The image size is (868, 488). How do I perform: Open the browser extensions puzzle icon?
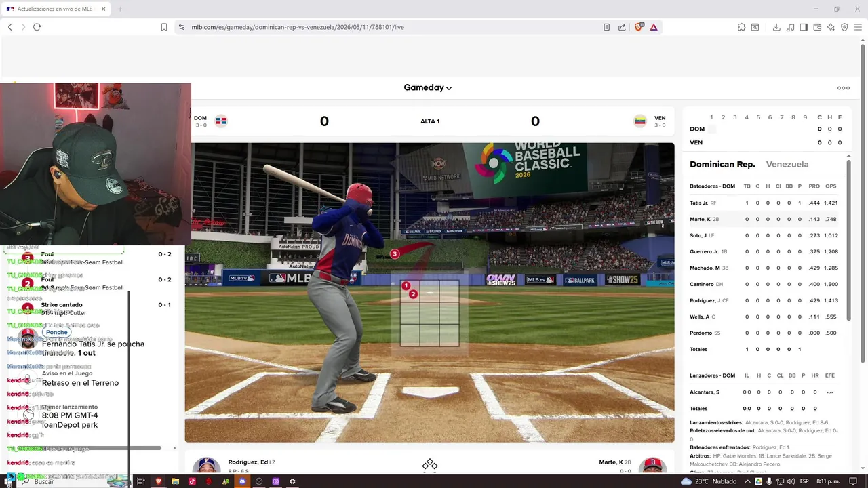pos(741,27)
